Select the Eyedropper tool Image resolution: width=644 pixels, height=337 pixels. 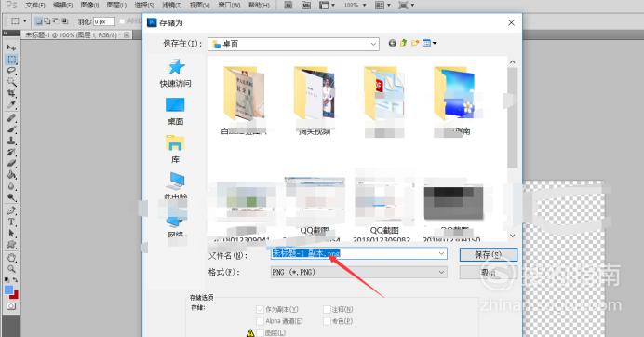tap(11, 104)
